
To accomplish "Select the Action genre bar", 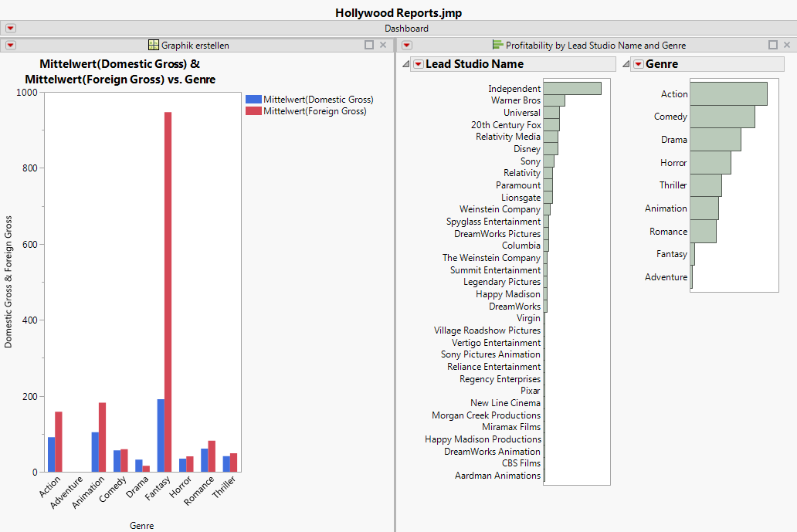I will [x=727, y=94].
